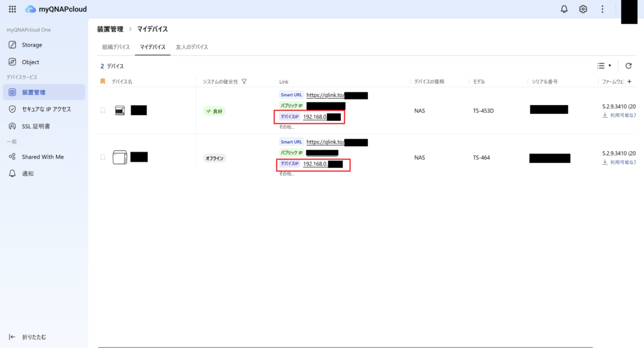The height and width of the screenshot is (348, 644).
Task: Toggle bookmark for the TS-464 device
Action: click(x=103, y=157)
